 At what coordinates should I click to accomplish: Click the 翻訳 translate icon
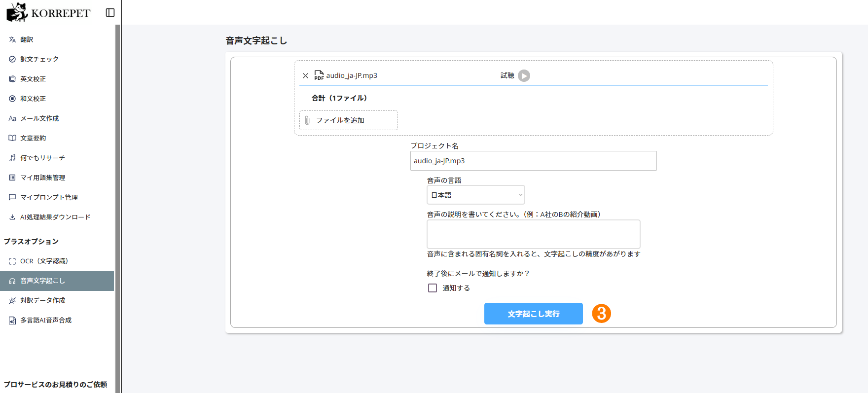(x=12, y=39)
